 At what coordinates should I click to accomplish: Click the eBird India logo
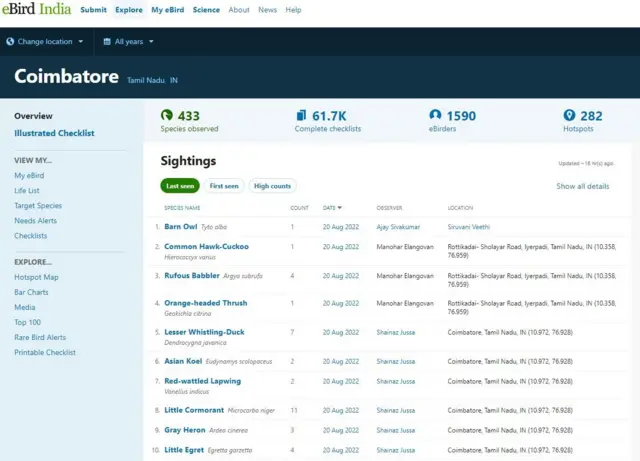(35, 10)
